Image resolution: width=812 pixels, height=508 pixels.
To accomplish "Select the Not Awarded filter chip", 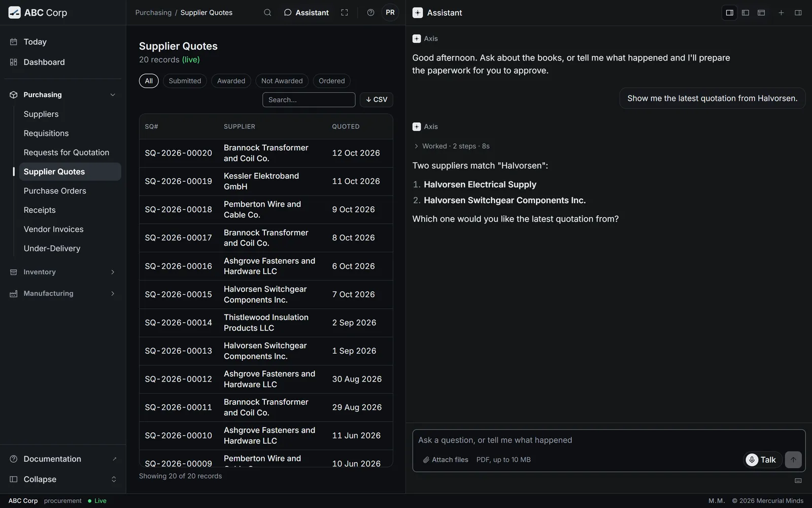I will [282, 81].
